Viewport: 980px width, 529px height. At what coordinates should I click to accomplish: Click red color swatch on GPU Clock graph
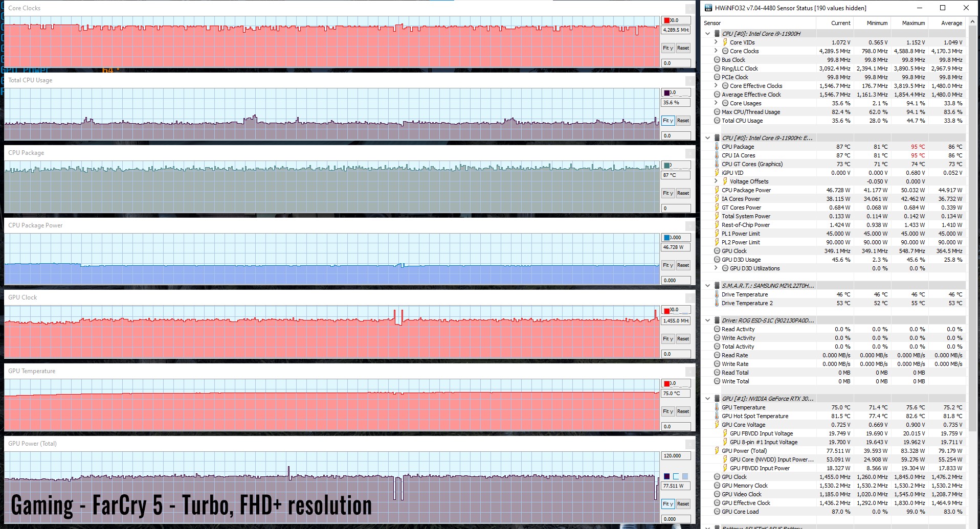666,310
